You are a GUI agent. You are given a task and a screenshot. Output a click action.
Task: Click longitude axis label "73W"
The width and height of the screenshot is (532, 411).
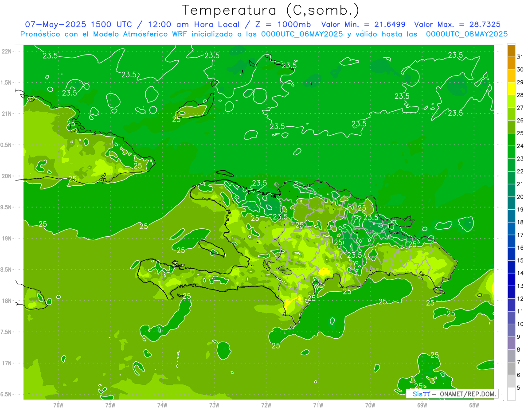[x=214, y=405]
